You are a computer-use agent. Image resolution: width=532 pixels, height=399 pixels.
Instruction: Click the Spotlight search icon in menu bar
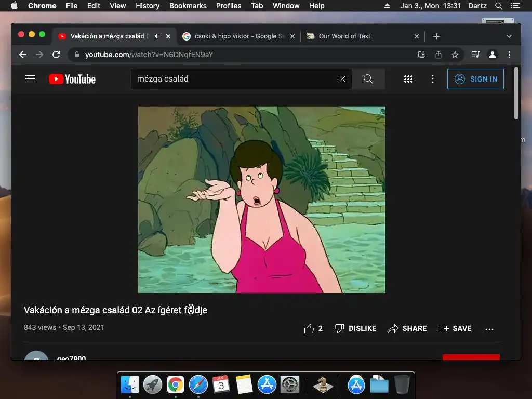[x=498, y=6]
